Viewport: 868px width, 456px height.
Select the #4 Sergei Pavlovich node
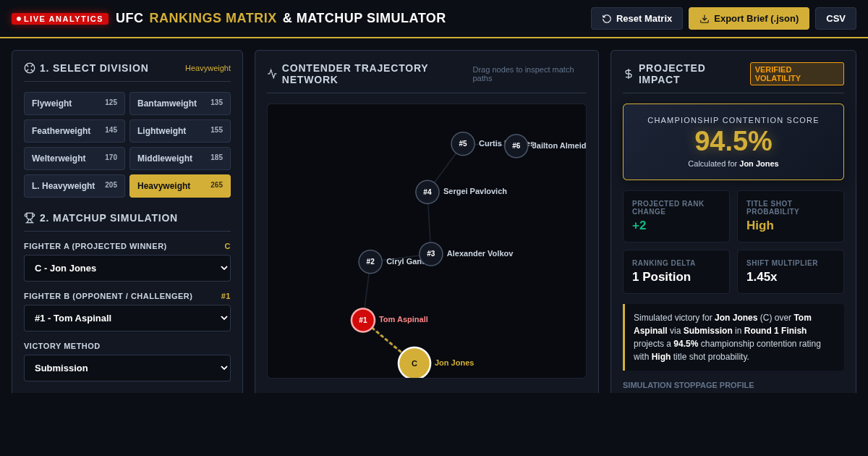[x=427, y=192]
